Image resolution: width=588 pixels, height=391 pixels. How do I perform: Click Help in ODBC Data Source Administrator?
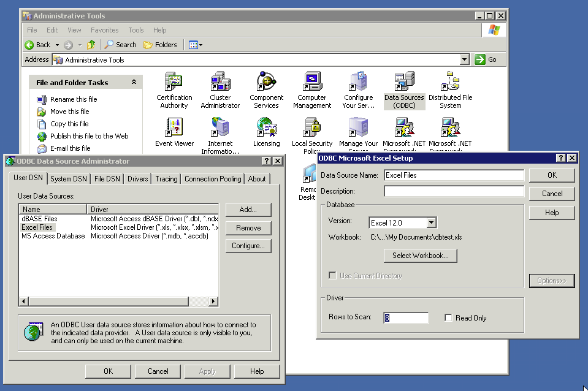(x=257, y=371)
